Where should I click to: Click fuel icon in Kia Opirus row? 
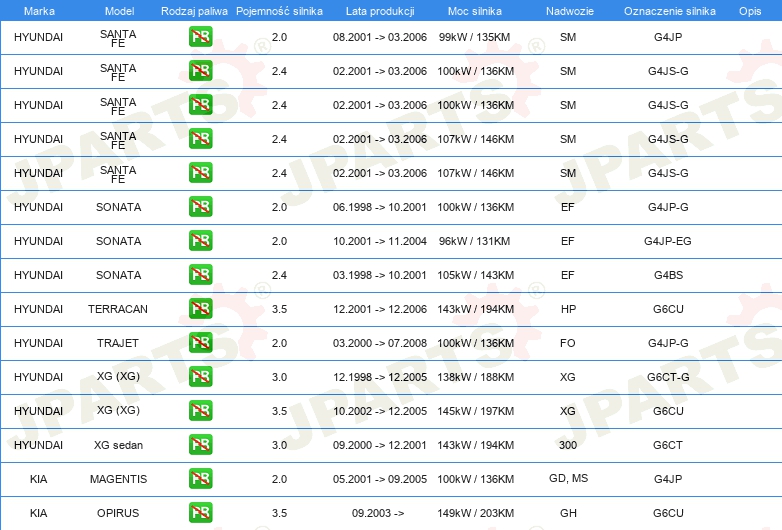(200, 512)
